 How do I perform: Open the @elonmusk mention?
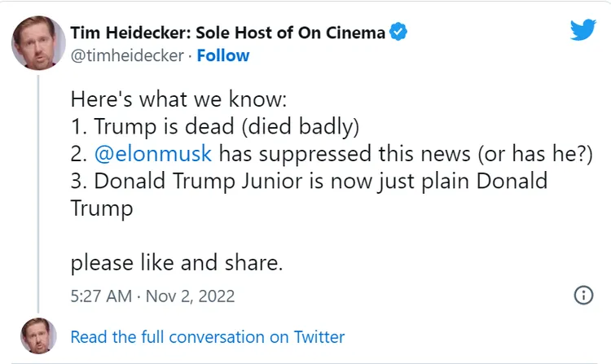coord(152,154)
